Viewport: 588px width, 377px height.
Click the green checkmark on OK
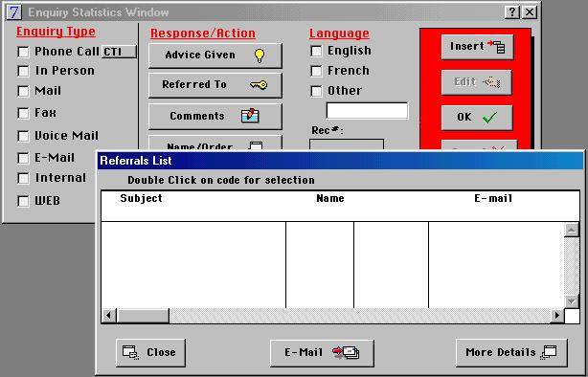tap(489, 118)
